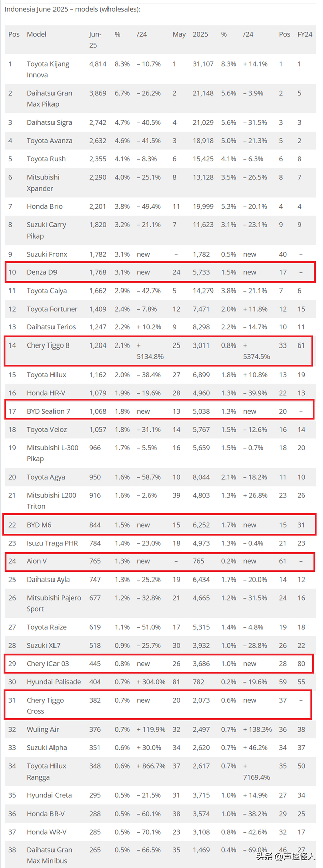Select the "2025" column header
The height and width of the screenshot is (868, 323).
click(200, 34)
